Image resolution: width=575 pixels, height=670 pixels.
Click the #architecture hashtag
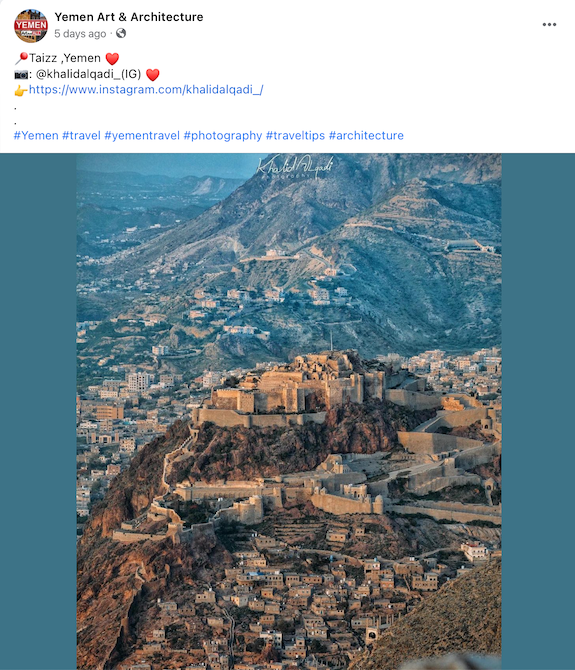pyautogui.click(x=366, y=135)
